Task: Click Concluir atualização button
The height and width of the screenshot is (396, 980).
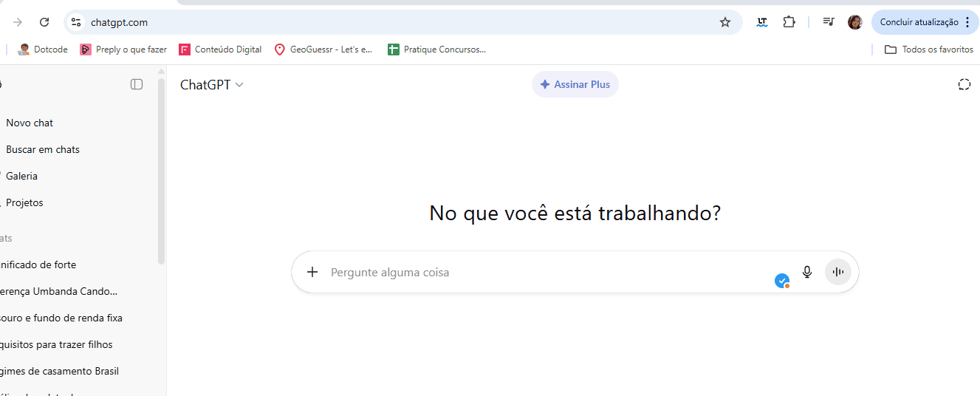Action: (925, 22)
